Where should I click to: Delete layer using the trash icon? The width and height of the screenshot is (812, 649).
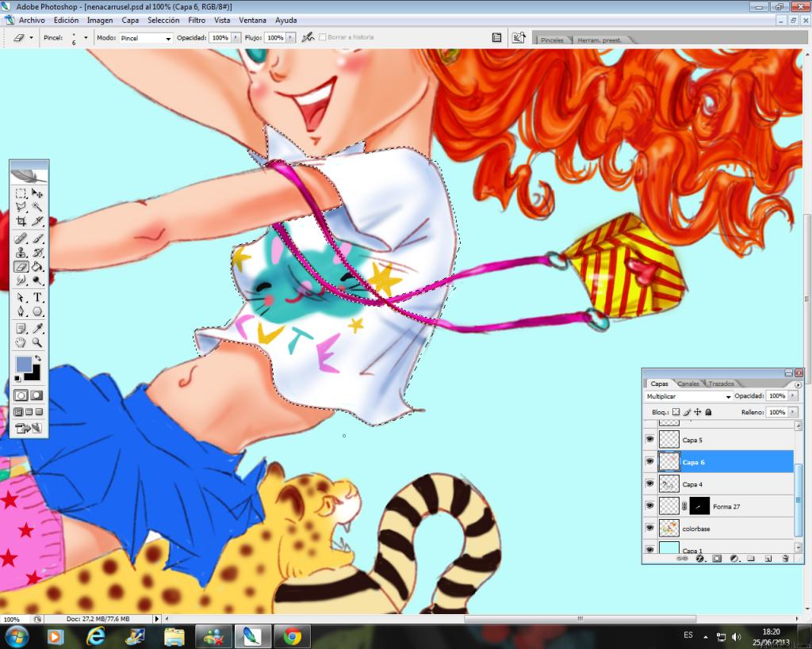click(785, 559)
